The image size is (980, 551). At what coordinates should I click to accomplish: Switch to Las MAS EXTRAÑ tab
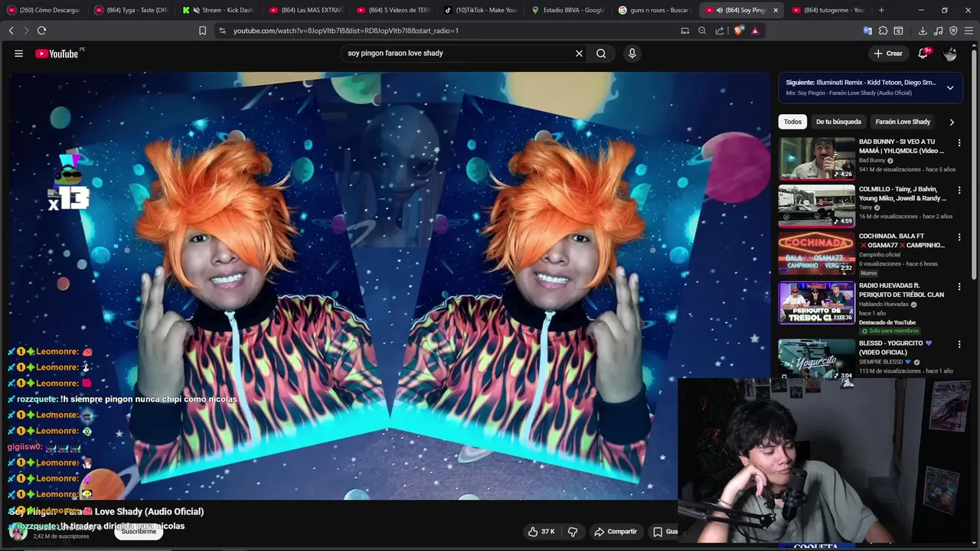point(306,10)
